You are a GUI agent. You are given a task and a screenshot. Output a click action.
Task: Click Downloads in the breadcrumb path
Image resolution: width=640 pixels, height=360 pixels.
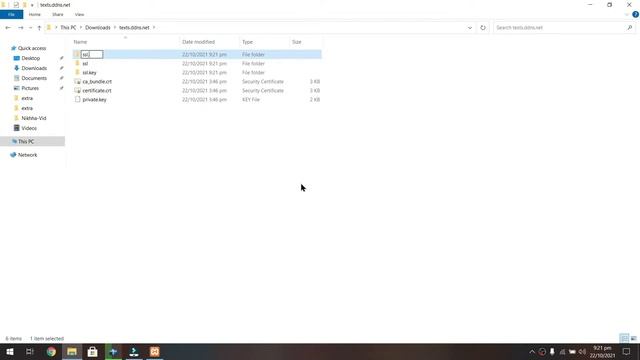(x=98, y=28)
